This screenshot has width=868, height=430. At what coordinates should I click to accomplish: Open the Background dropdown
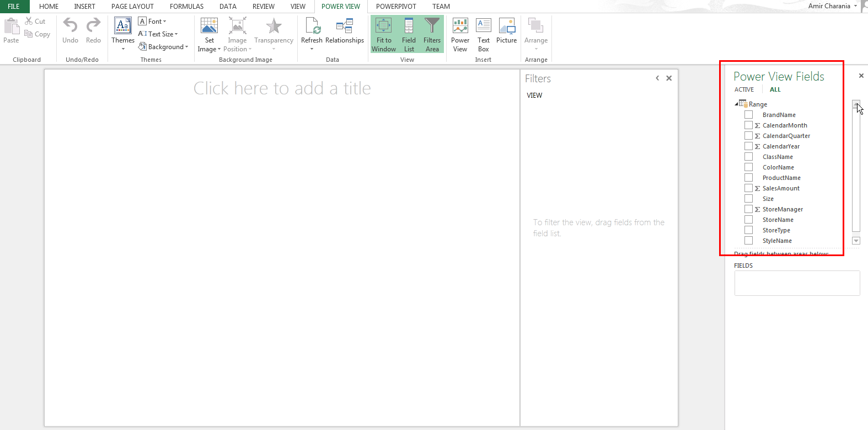pos(163,47)
